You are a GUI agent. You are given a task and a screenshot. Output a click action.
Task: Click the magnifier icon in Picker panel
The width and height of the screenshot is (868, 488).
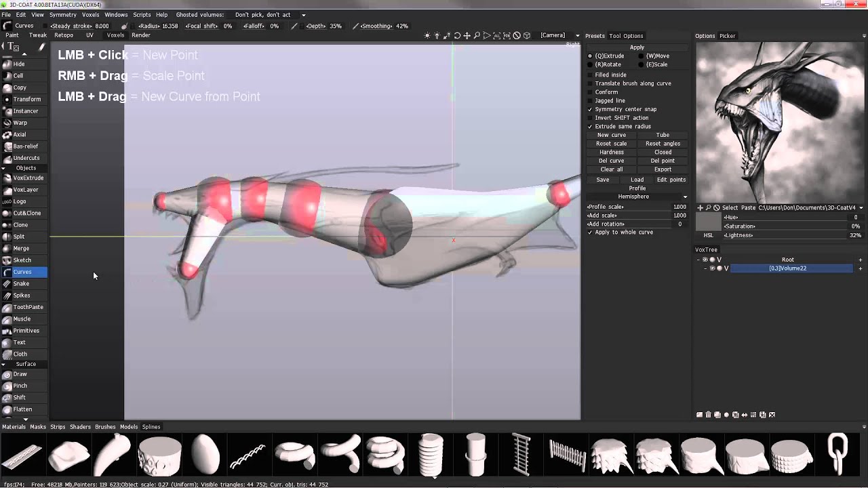coord(708,208)
